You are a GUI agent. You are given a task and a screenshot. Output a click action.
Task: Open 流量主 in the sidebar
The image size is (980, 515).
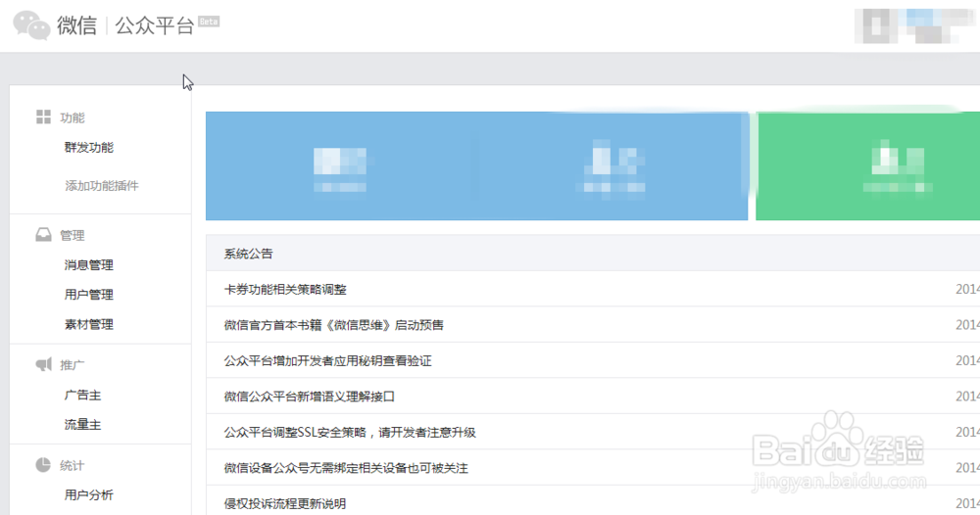82,425
